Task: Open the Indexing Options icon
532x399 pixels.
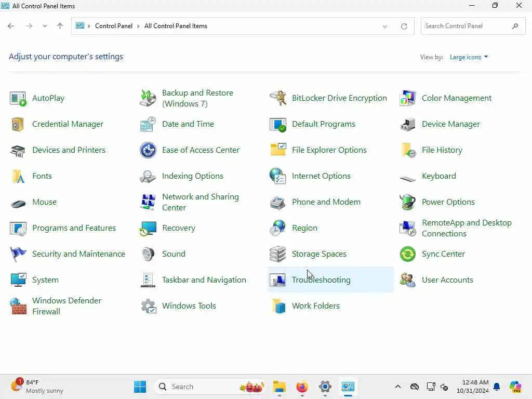Action: click(148, 176)
